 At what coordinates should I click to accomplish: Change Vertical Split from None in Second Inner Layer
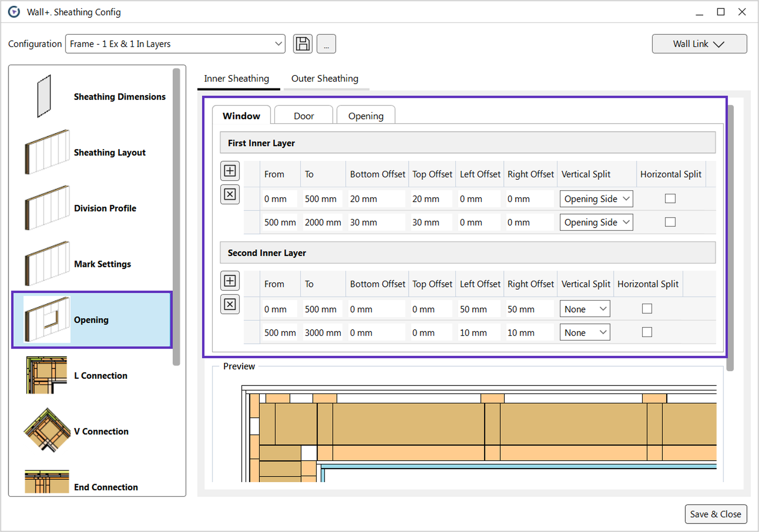point(585,309)
